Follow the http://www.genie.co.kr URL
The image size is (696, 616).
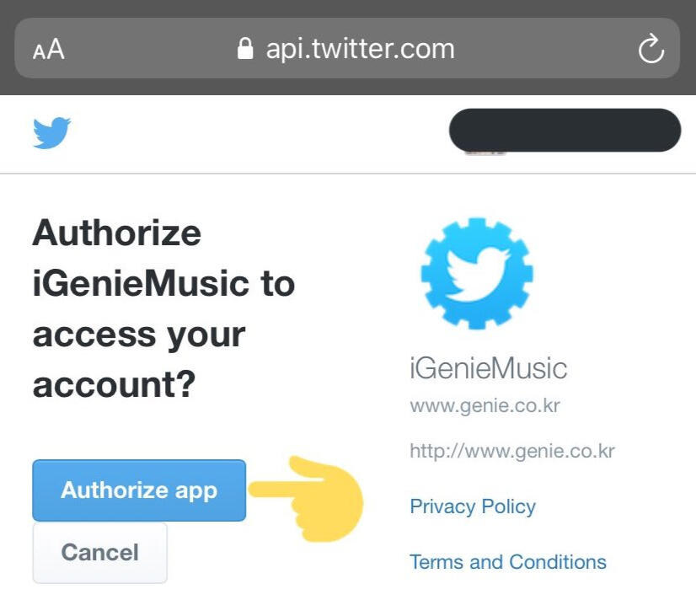click(x=511, y=451)
